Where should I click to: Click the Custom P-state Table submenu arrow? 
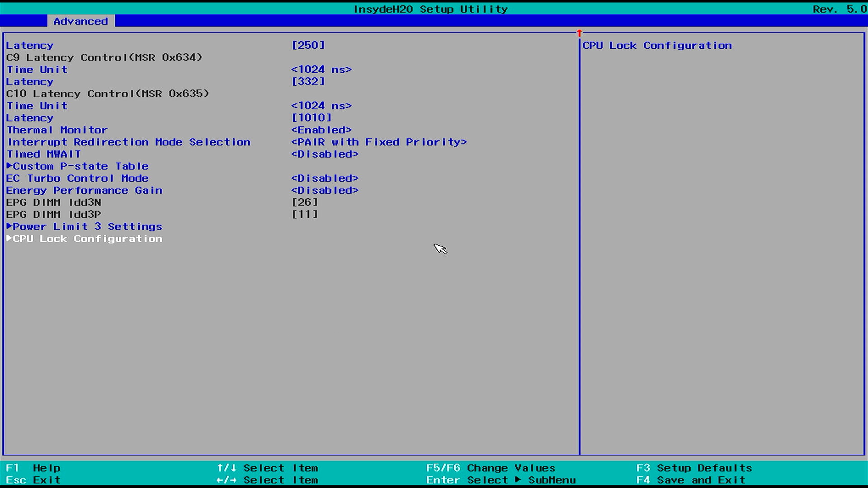[x=9, y=166]
